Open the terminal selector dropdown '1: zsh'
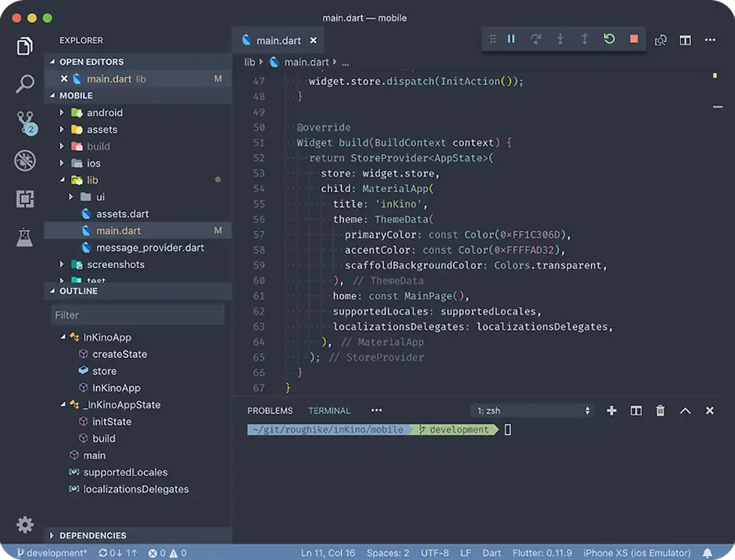 point(532,411)
